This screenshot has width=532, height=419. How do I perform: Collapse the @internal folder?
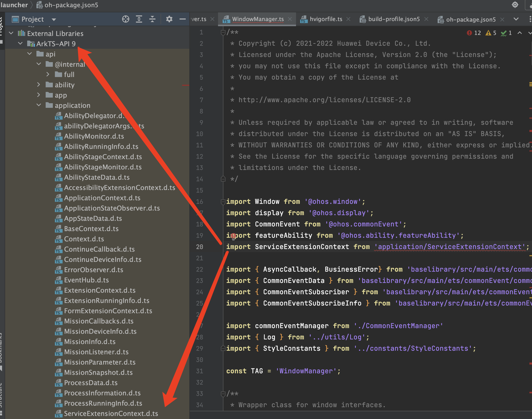pyautogui.click(x=39, y=64)
